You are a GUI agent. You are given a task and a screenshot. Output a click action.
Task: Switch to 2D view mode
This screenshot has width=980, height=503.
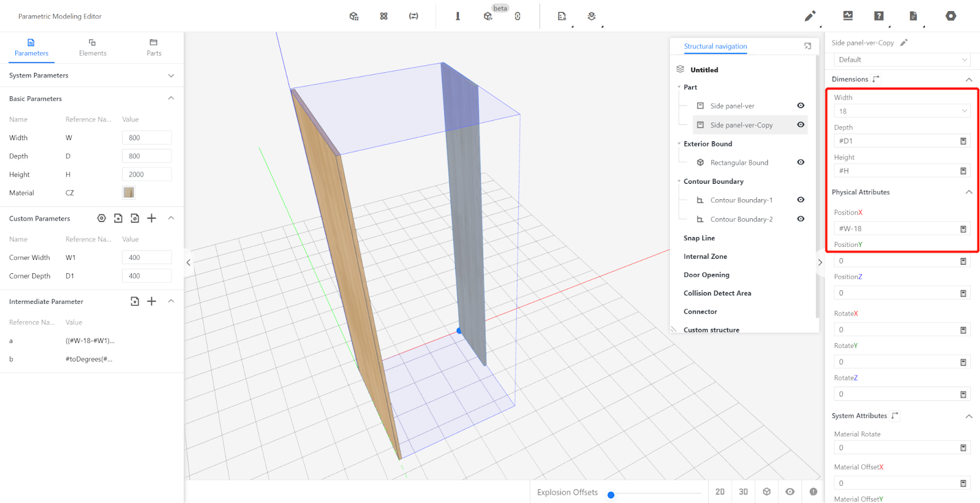pyautogui.click(x=720, y=492)
